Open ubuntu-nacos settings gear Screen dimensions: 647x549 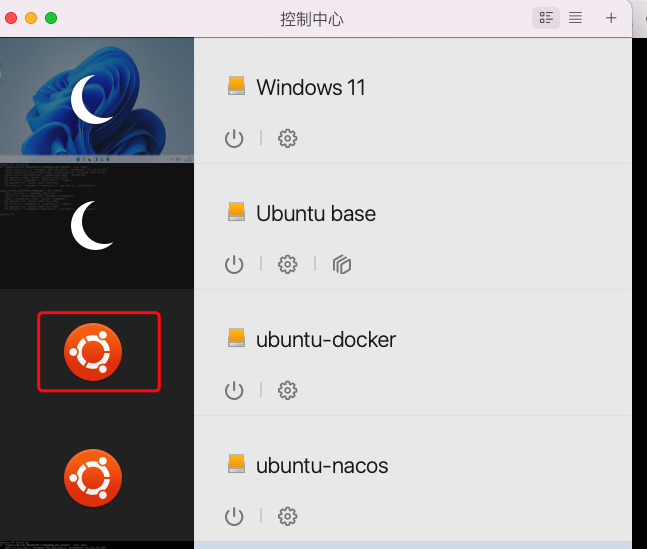[x=287, y=516]
